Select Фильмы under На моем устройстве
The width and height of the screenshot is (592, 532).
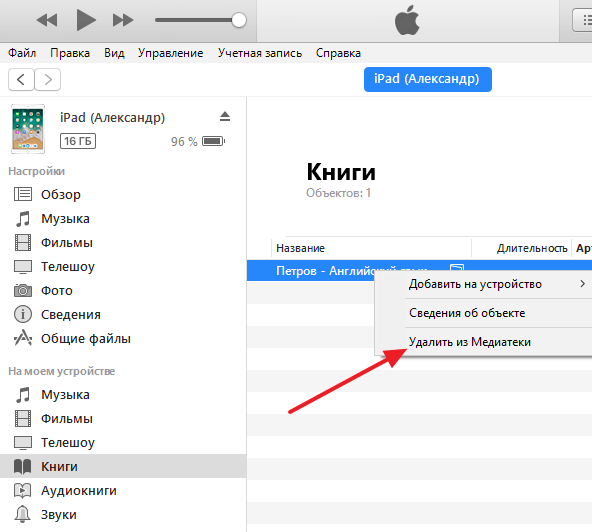pyautogui.click(x=66, y=418)
